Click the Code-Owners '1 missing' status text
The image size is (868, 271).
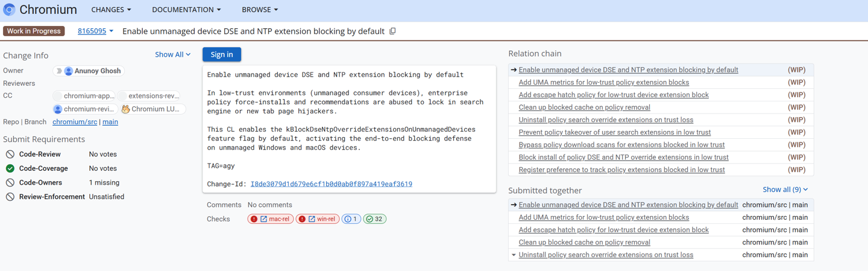pos(104,182)
